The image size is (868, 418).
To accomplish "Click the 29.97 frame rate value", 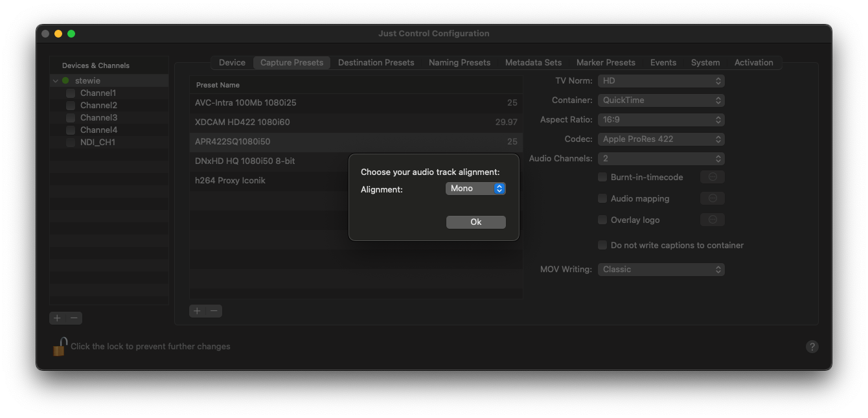I will [x=506, y=122].
